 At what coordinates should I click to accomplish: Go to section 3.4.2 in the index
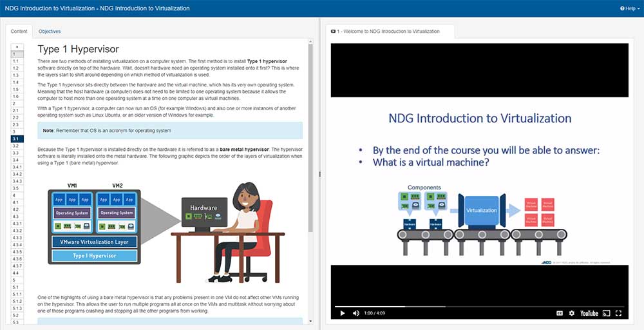[x=17, y=174]
